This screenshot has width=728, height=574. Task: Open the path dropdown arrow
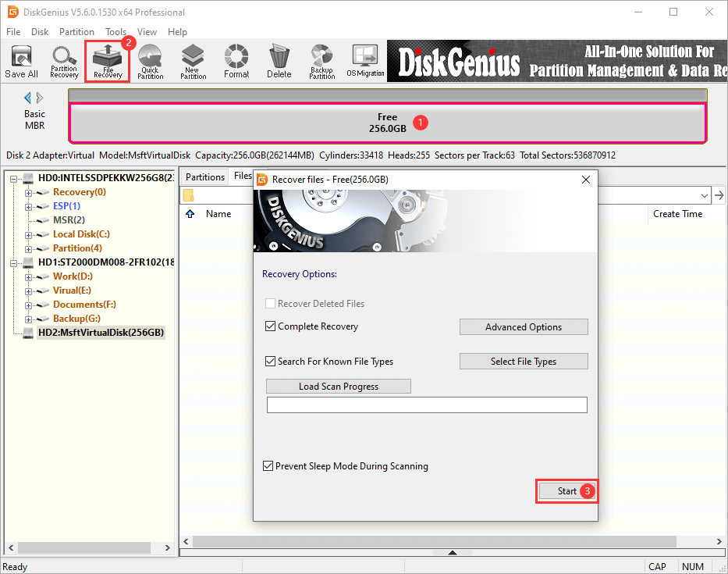(x=705, y=195)
